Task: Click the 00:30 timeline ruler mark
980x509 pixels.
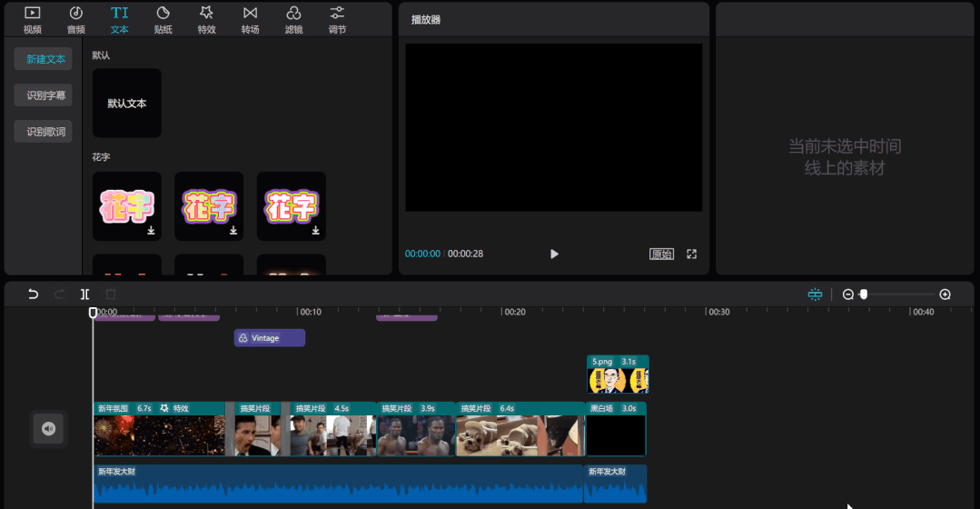Action: (x=718, y=312)
